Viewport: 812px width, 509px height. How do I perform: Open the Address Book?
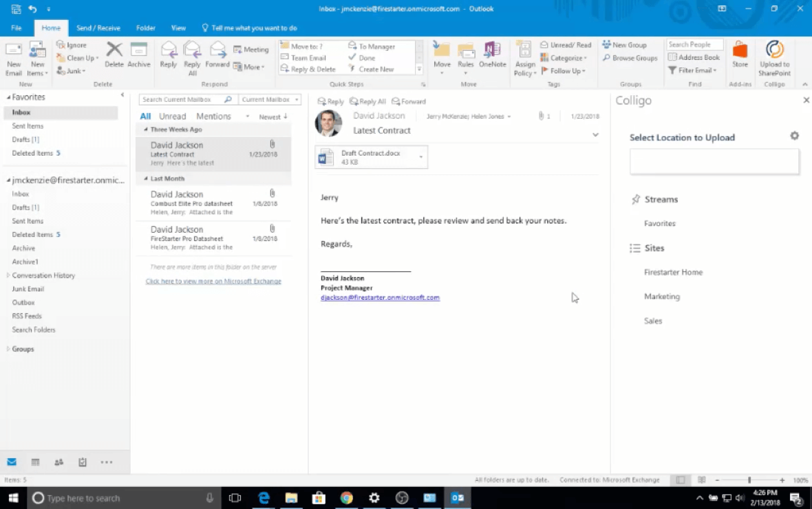[694, 58]
